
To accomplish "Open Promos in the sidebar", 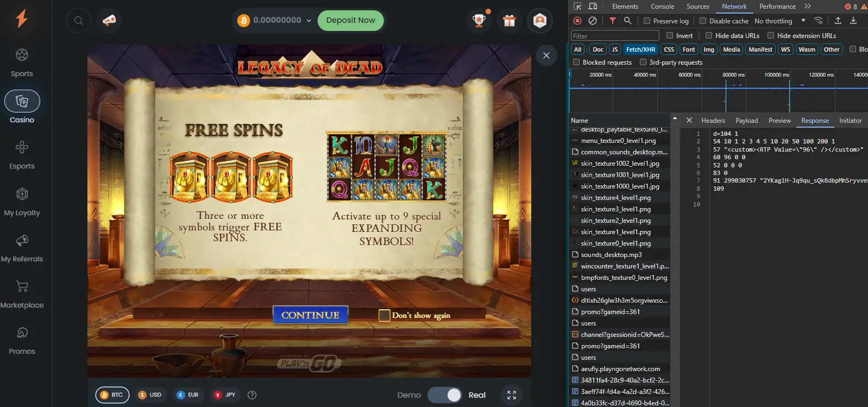I will 22,341.
